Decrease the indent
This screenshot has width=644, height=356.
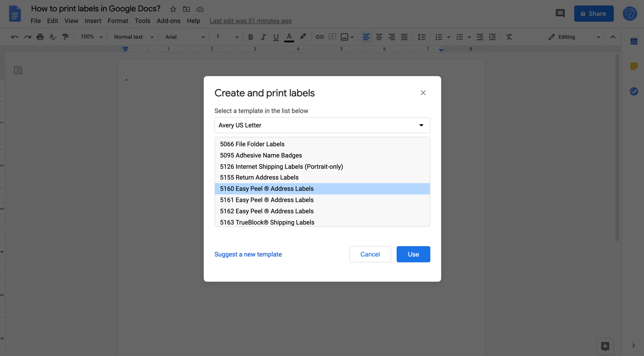(x=480, y=37)
